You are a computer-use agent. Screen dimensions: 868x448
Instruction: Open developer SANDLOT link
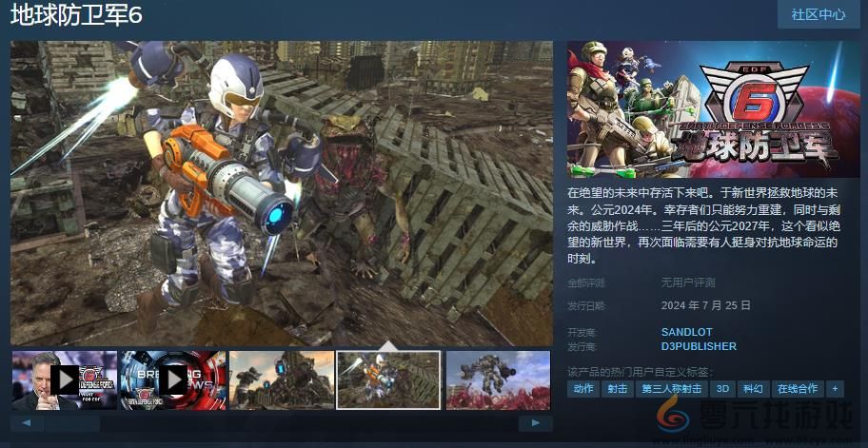686,332
